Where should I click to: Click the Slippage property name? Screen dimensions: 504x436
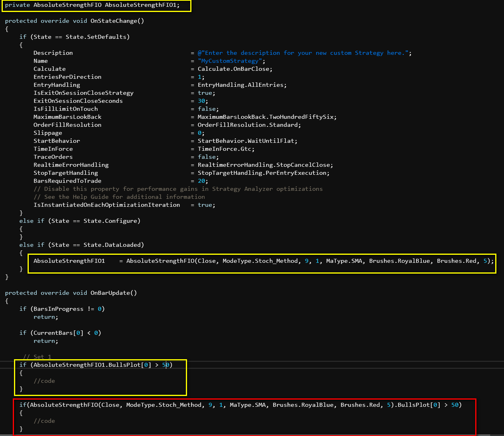[48, 133]
